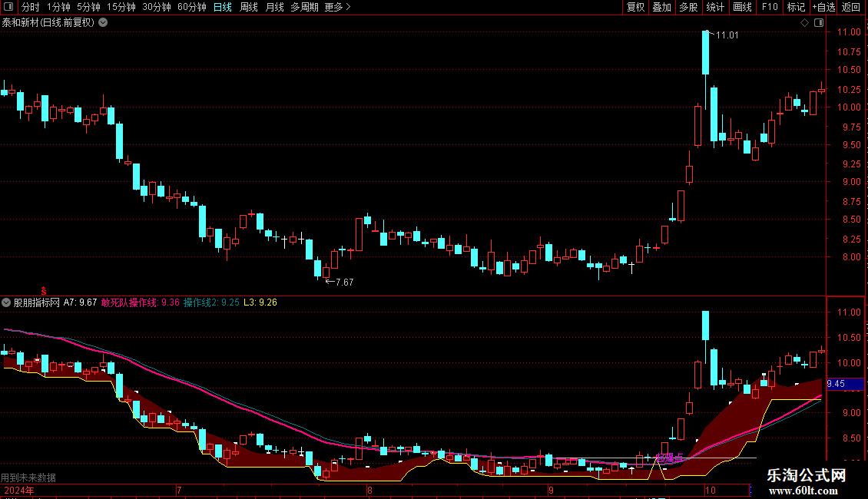Toggle the side panel icon in chart header
Image resolution: width=868 pixels, height=499 pixels.
tap(819, 23)
